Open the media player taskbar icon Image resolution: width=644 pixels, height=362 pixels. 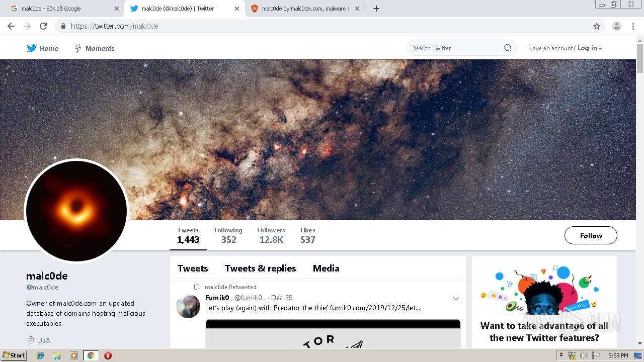pos(74,355)
